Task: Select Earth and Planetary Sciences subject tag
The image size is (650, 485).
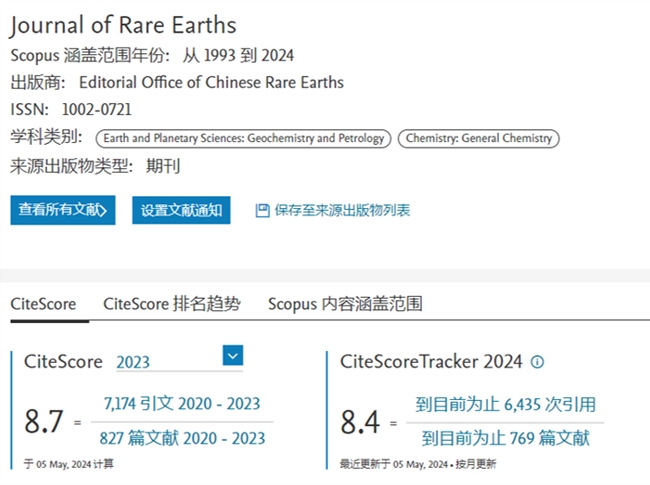Action: [x=242, y=139]
